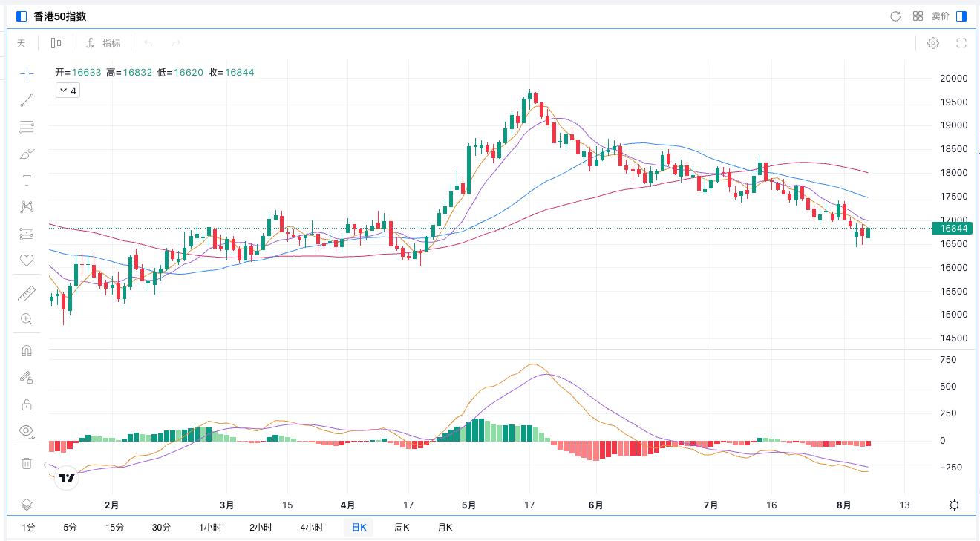This screenshot has height=541, width=980.
Task: Switch to the 1小时 timeframe tab
Action: point(210,528)
